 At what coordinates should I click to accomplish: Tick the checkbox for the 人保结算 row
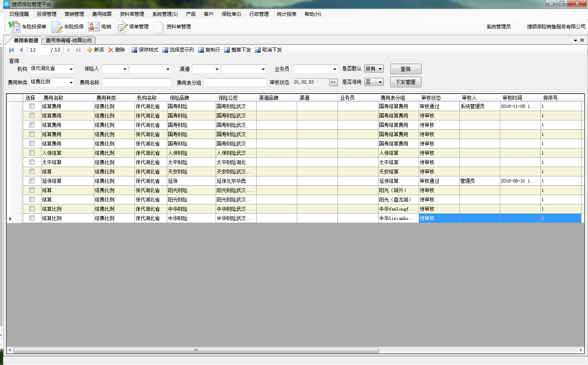click(x=32, y=153)
